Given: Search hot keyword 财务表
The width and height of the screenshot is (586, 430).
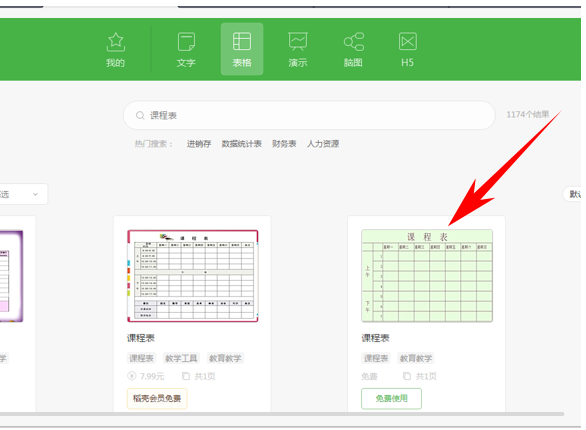Looking at the screenshot, I should click(284, 144).
